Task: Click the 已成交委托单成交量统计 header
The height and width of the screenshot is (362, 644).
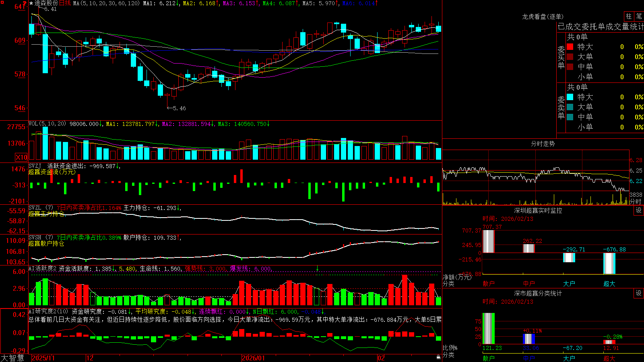Action: point(601,27)
